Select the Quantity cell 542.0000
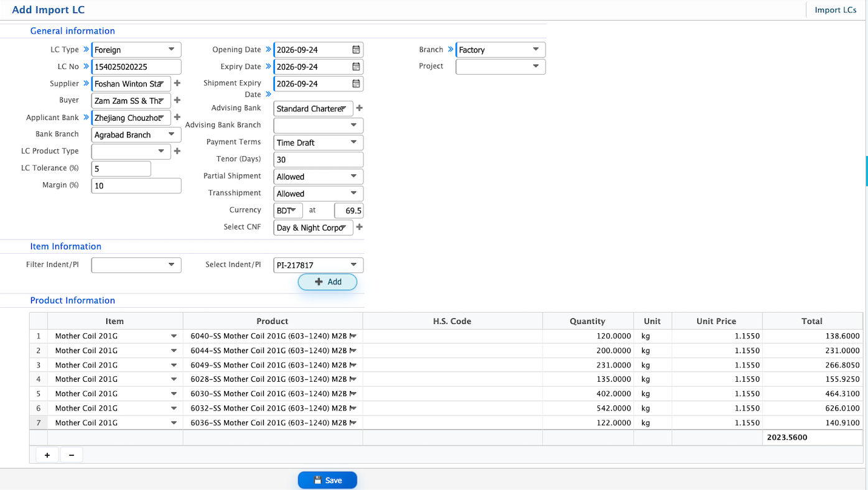The image size is (868, 490). coord(588,409)
